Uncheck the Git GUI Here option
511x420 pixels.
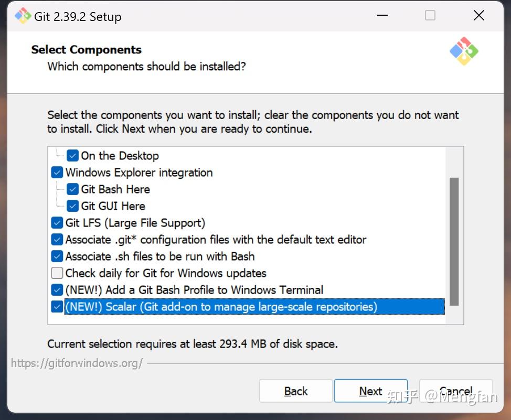(x=73, y=206)
